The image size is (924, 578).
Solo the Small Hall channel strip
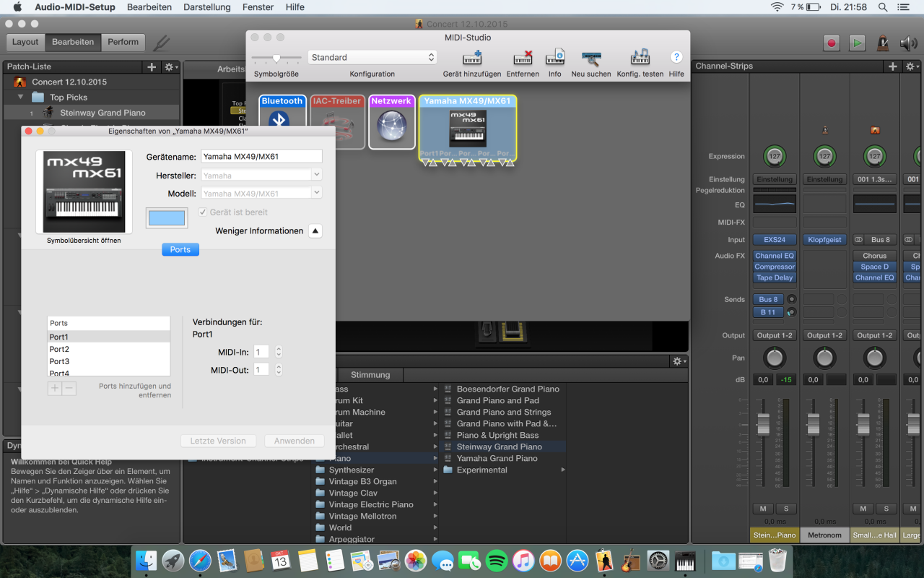pyautogui.click(x=886, y=509)
